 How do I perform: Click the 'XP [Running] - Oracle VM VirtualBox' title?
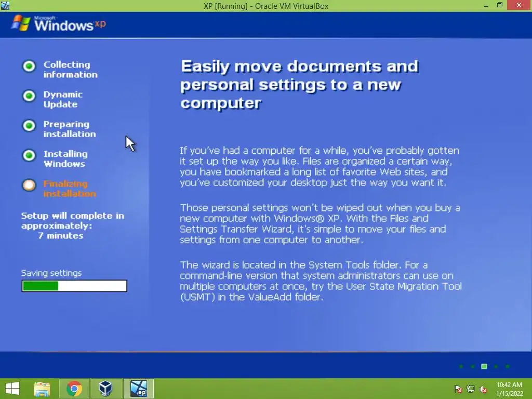click(266, 6)
